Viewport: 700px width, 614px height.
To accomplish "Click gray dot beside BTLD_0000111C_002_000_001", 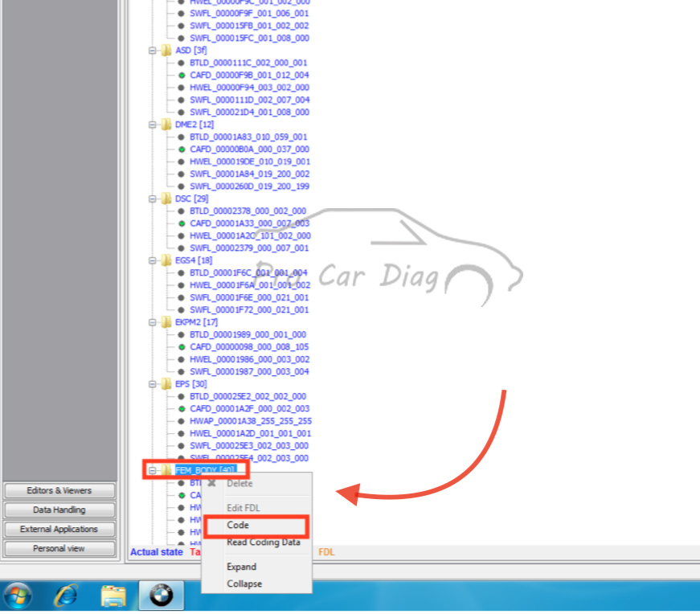I will pyautogui.click(x=182, y=63).
